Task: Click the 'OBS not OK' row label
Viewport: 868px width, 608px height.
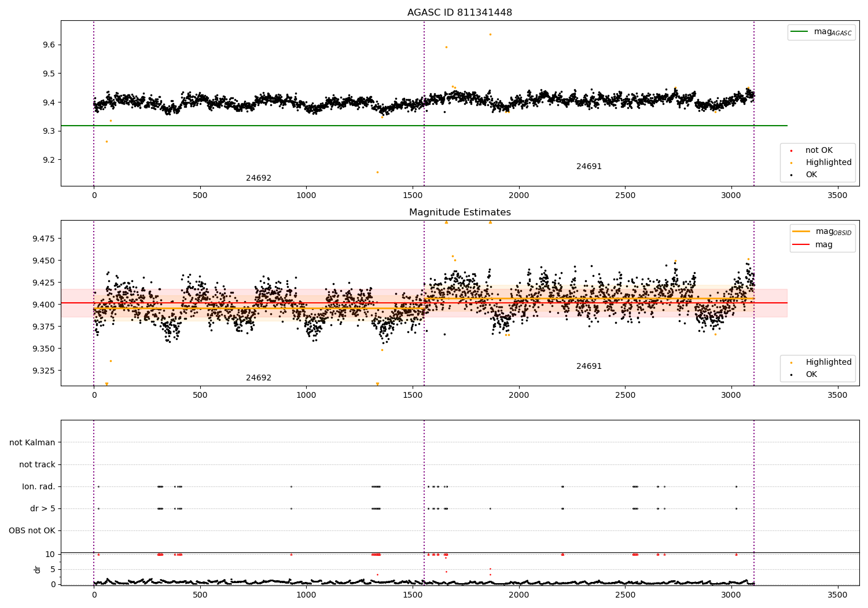Action: pos(32,530)
